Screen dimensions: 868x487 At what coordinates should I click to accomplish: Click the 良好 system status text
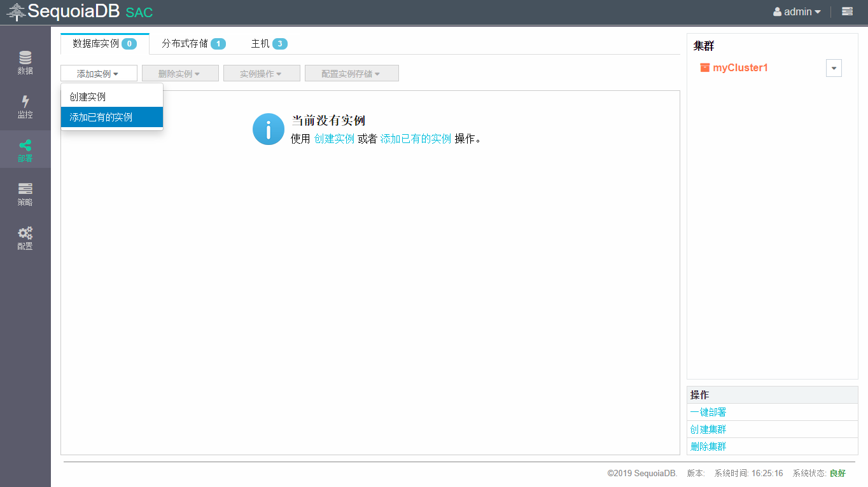[837, 473]
